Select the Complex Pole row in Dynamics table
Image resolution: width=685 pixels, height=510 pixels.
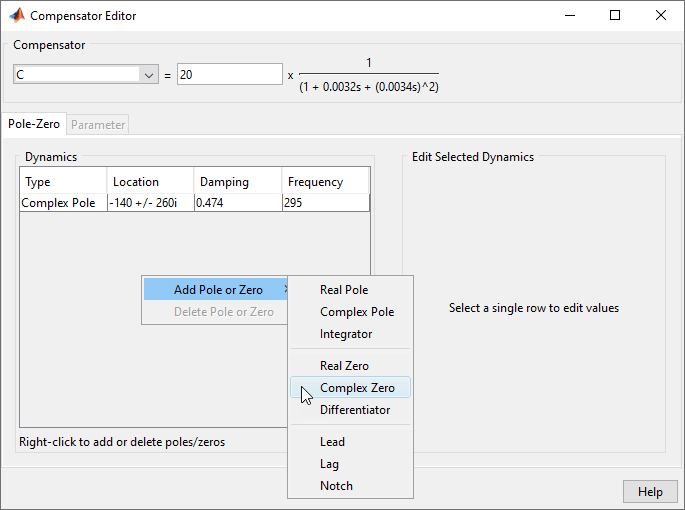[x=60, y=203]
